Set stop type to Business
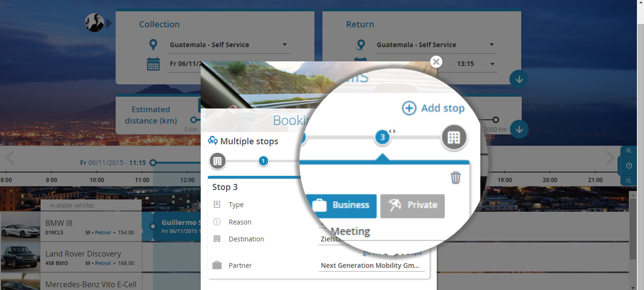Image resolution: width=644 pixels, height=290 pixels. tap(341, 206)
